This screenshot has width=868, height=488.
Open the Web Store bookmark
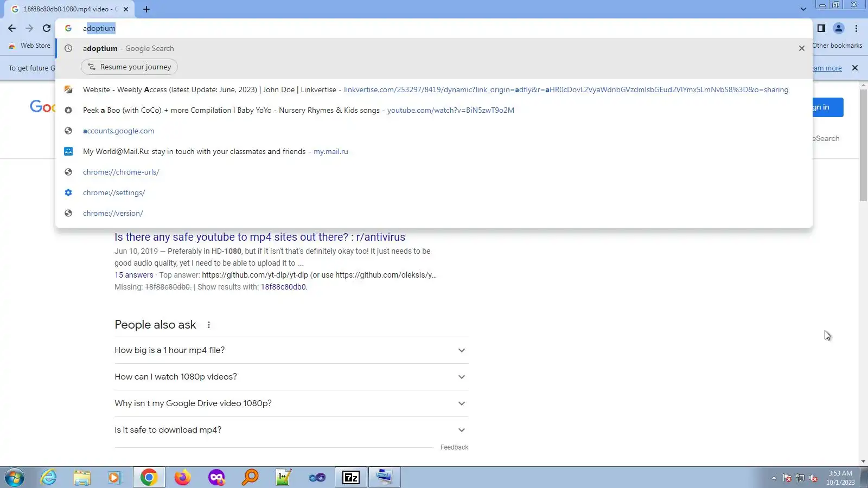tap(30, 46)
